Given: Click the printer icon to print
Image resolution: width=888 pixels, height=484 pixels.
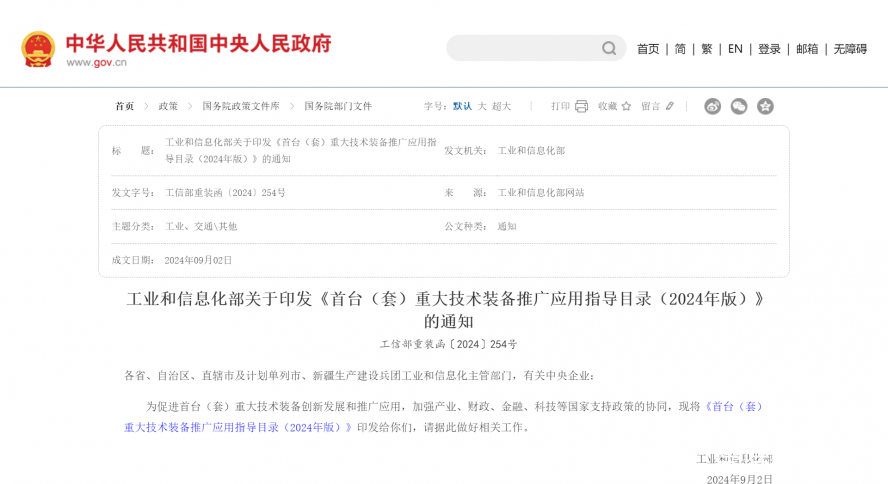Looking at the screenshot, I should pos(581,106).
